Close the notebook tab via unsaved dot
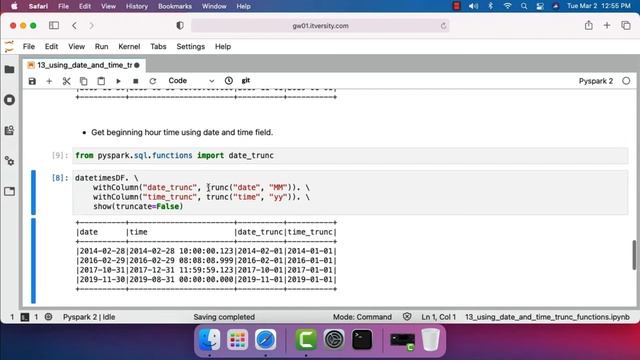The image size is (640, 360). click(137, 65)
